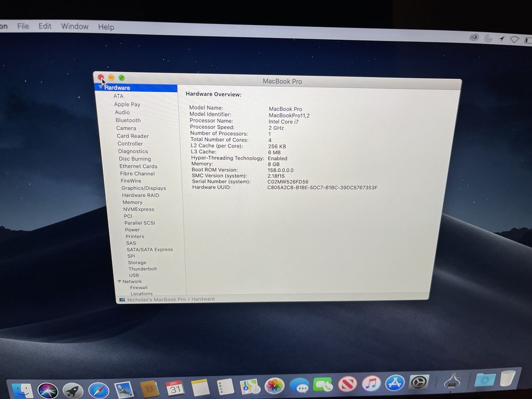Select Firewall under Network

tap(139, 287)
